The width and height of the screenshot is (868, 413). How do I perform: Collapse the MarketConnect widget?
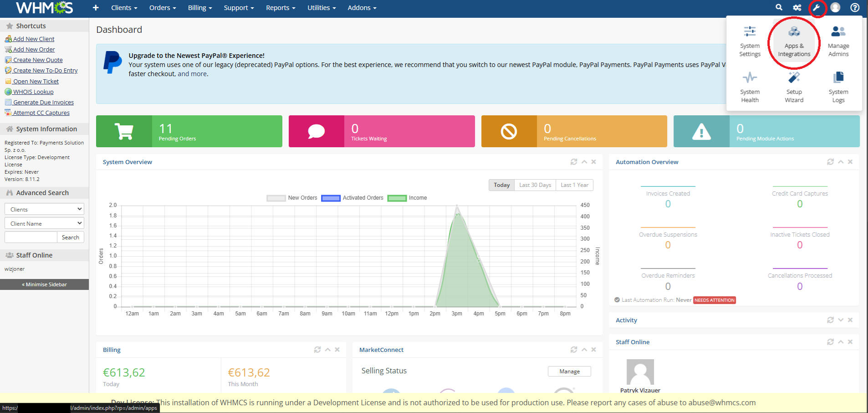584,350
